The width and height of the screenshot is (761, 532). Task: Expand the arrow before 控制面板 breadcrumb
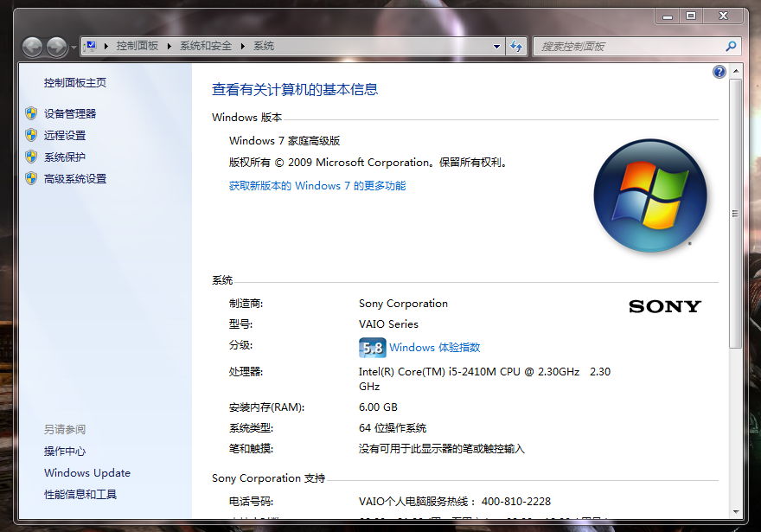(x=106, y=46)
